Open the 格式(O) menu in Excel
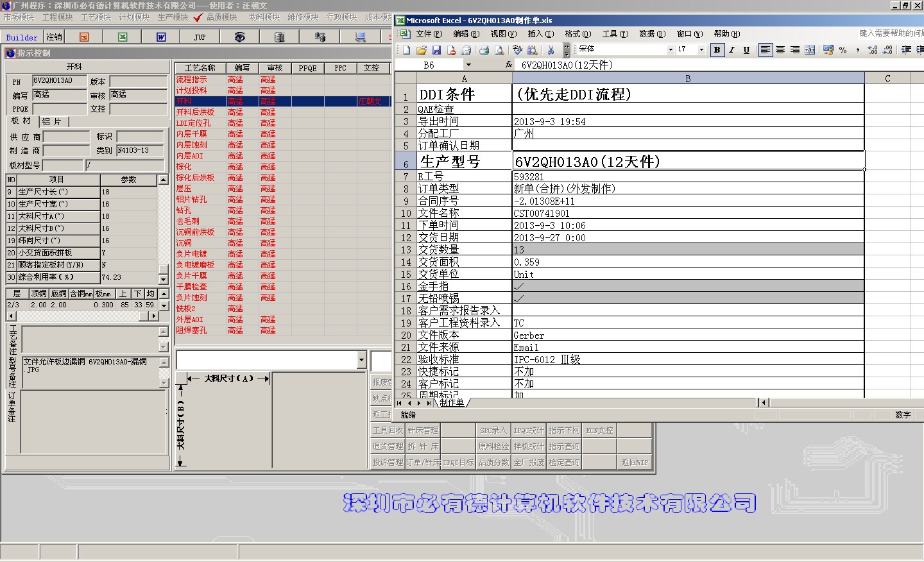The height and width of the screenshot is (562, 924). click(577, 34)
